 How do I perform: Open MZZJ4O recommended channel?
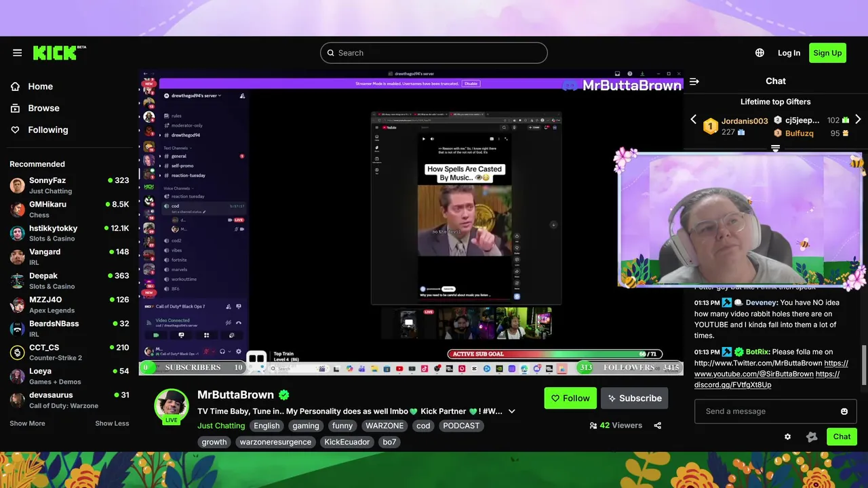69,304
